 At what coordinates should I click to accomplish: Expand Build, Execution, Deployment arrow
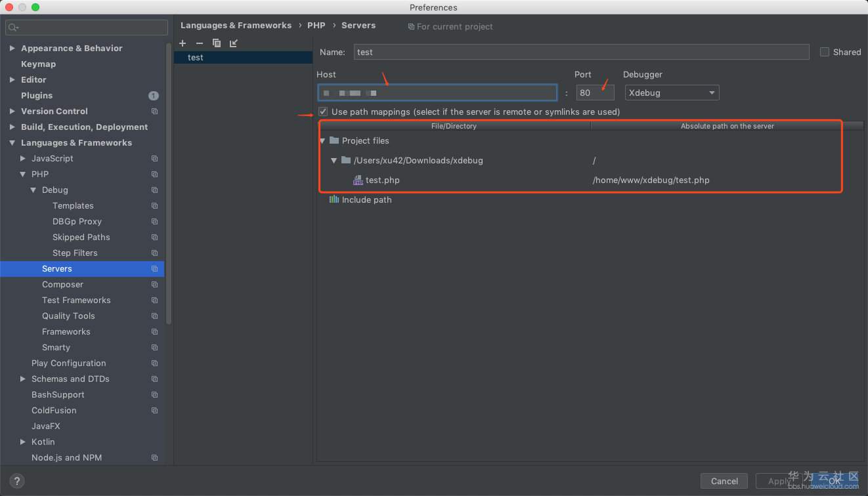(x=12, y=127)
